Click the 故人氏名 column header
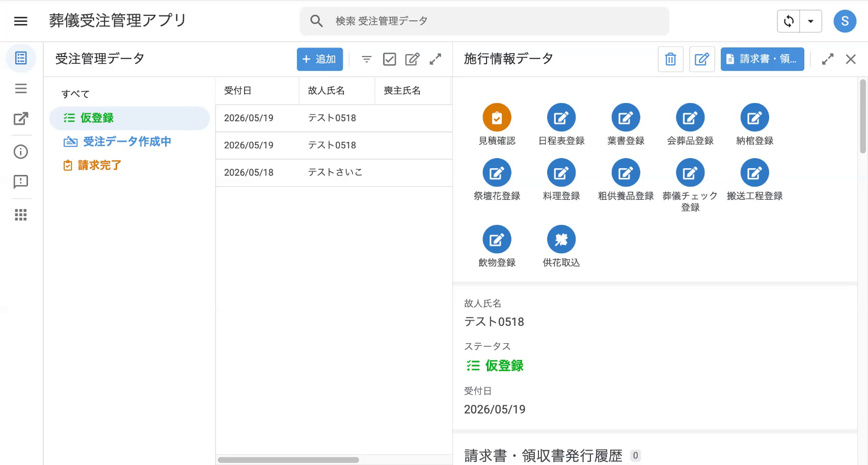868x465 pixels. click(327, 91)
